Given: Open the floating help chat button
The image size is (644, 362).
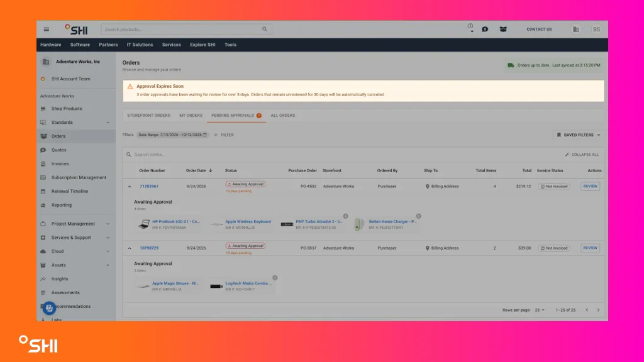Looking at the screenshot, I should (x=49, y=308).
